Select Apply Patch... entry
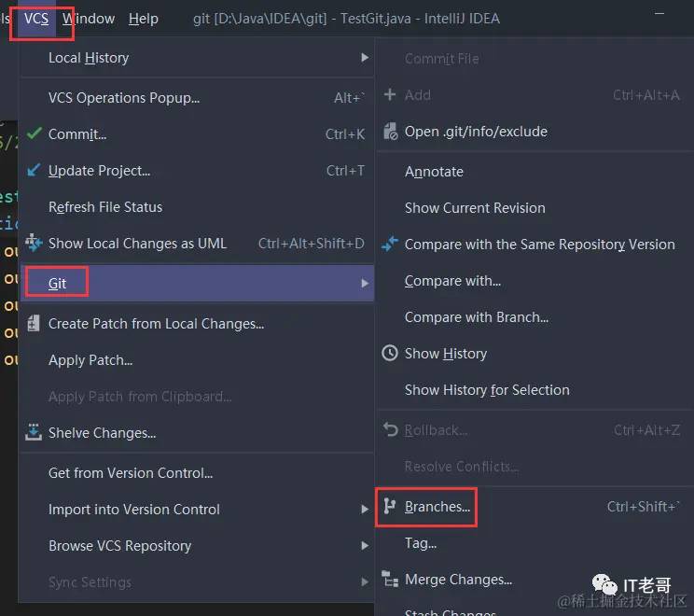The image size is (694, 616). 198,360
